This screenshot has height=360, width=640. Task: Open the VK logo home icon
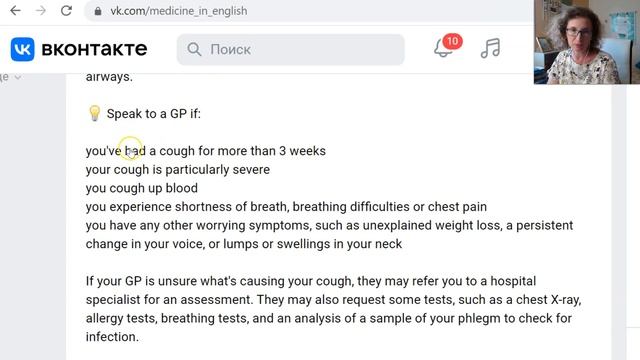click(22, 49)
